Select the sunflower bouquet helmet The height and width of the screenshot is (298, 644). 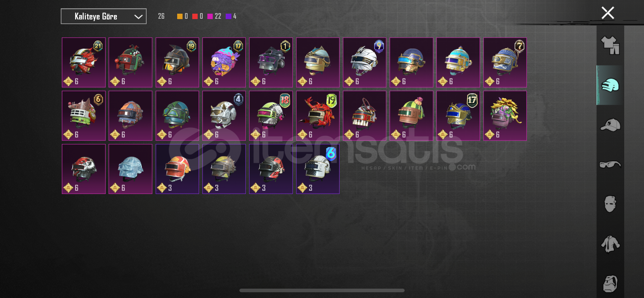505,116
